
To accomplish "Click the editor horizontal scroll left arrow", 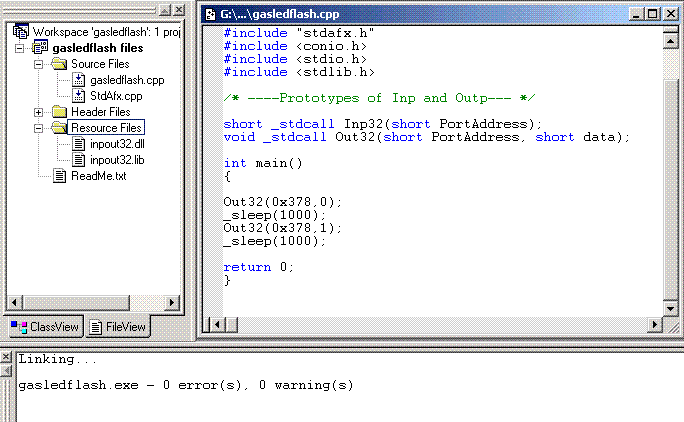I will click(x=217, y=324).
